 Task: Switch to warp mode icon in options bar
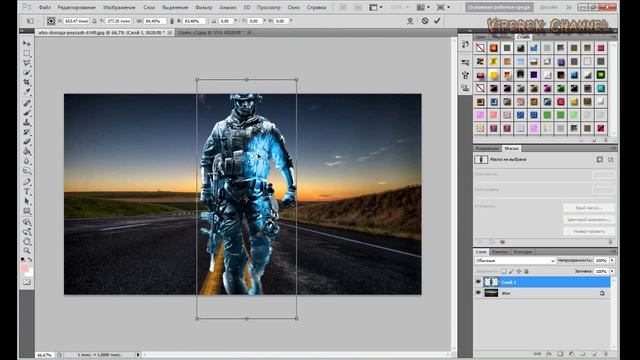coord(410,21)
